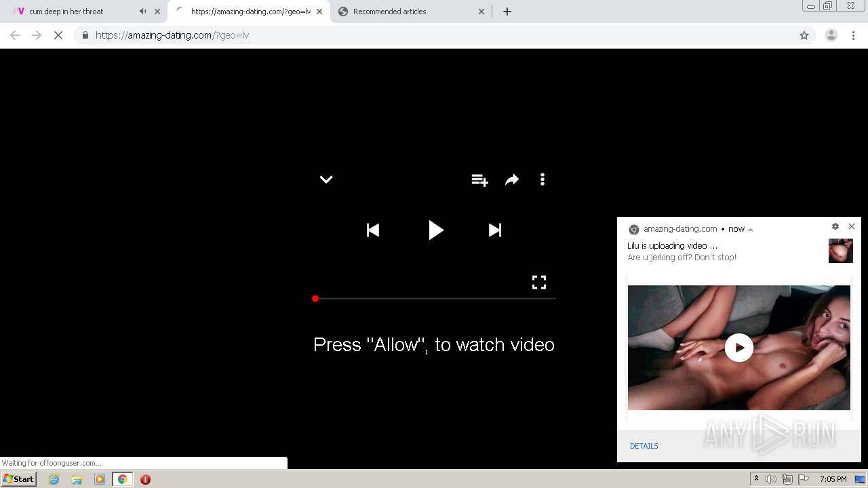Screen dimensions: 868x488
Task: Click the notification's Chrome icon
Action: [x=634, y=229]
